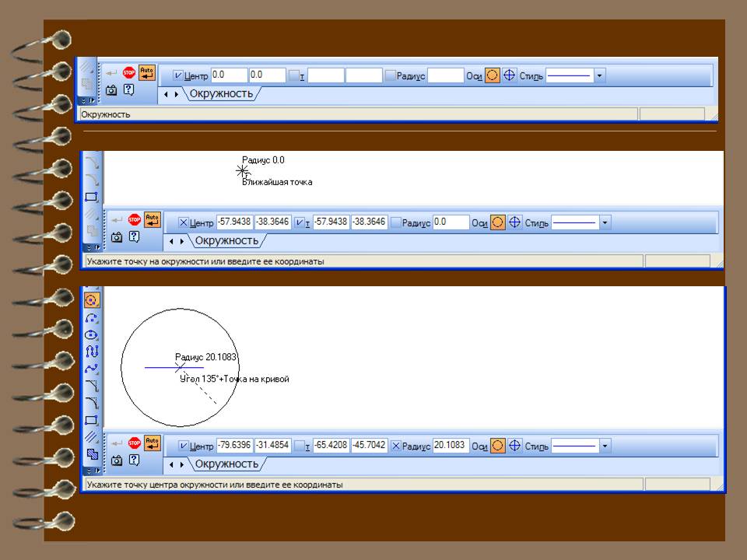Open the help icon in top panel
This screenshot has height=560, width=747.
coord(129,89)
